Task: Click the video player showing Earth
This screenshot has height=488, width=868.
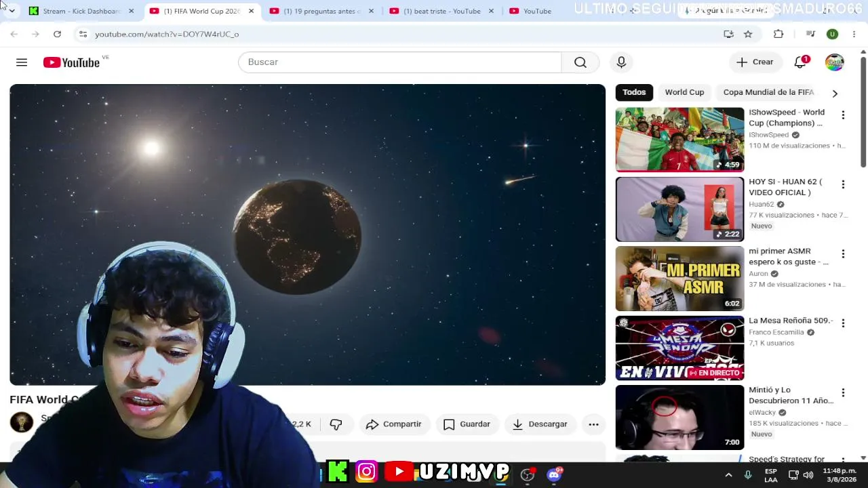Action: pos(307,235)
